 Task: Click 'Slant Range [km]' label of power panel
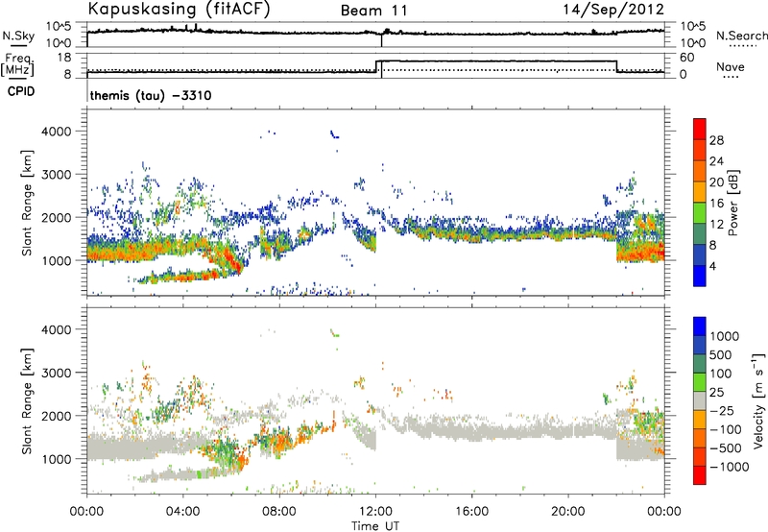(x=27, y=203)
